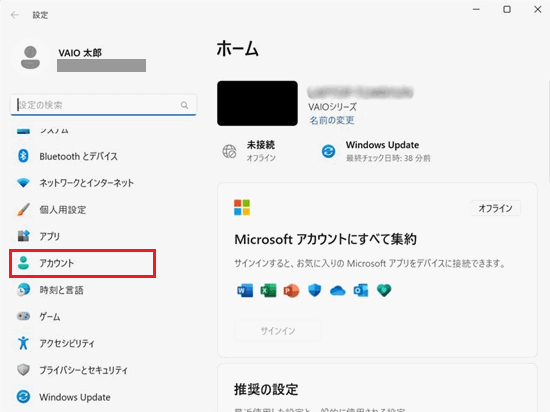Open Windows Update in the sidebar
This screenshot has width=550, height=412.
75,397
